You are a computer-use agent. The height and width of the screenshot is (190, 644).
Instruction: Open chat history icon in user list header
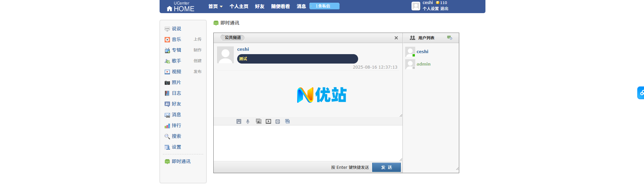pos(449,38)
